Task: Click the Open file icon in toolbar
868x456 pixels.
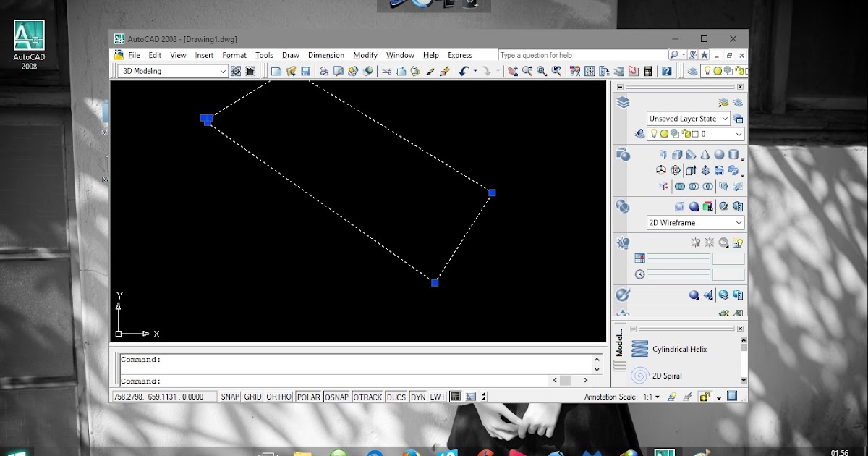Action: tap(291, 71)
